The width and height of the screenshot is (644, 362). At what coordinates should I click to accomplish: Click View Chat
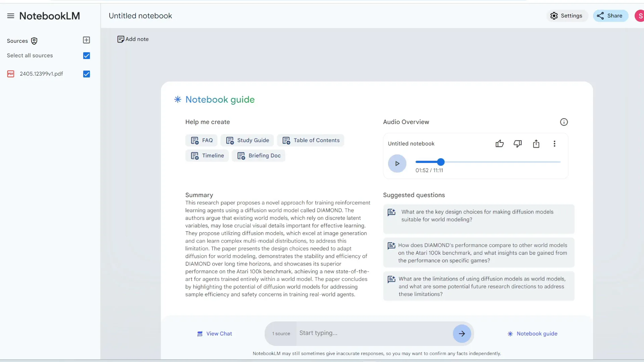(x=214, y=334)
